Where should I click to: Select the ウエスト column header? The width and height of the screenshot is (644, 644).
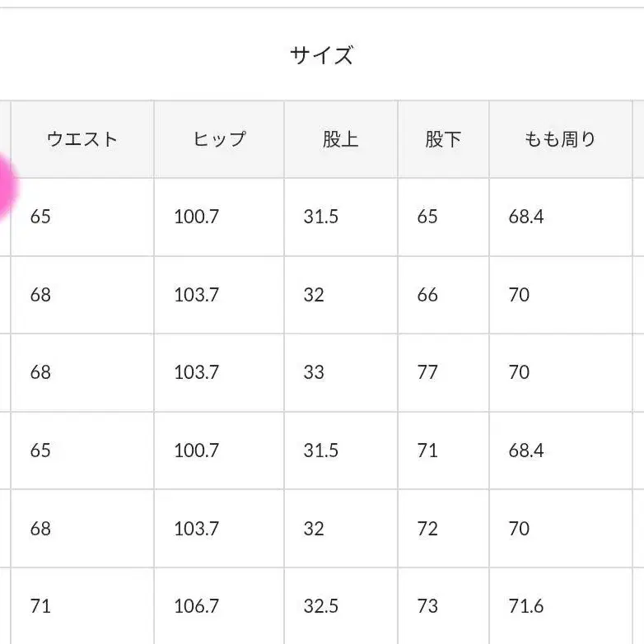82,139
